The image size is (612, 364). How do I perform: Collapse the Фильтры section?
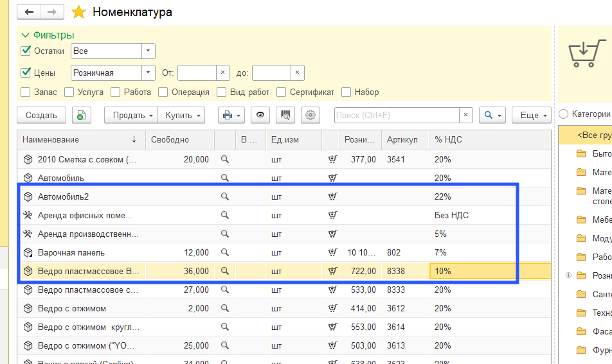[x=25, y=35]
